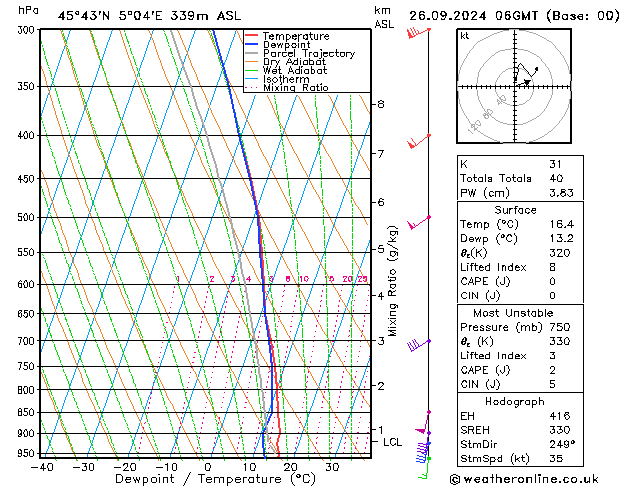
Task: Click the Totals Totals value 40
Action: [x=556, y=178]
